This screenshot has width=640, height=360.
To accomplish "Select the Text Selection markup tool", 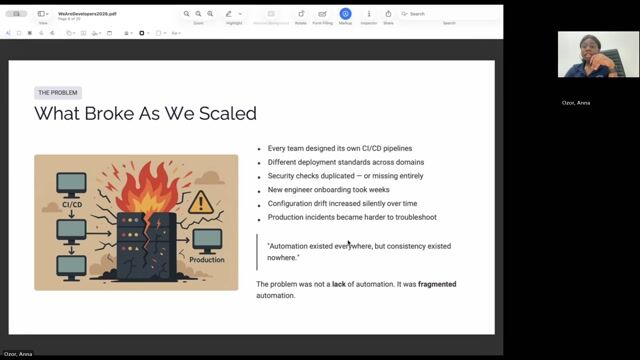I will point(8,33).
